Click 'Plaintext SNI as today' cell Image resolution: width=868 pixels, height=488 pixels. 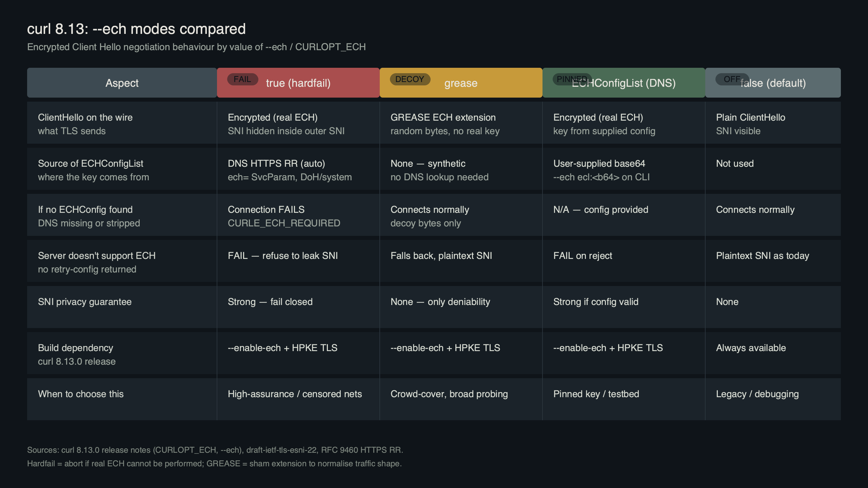point(763,256)
